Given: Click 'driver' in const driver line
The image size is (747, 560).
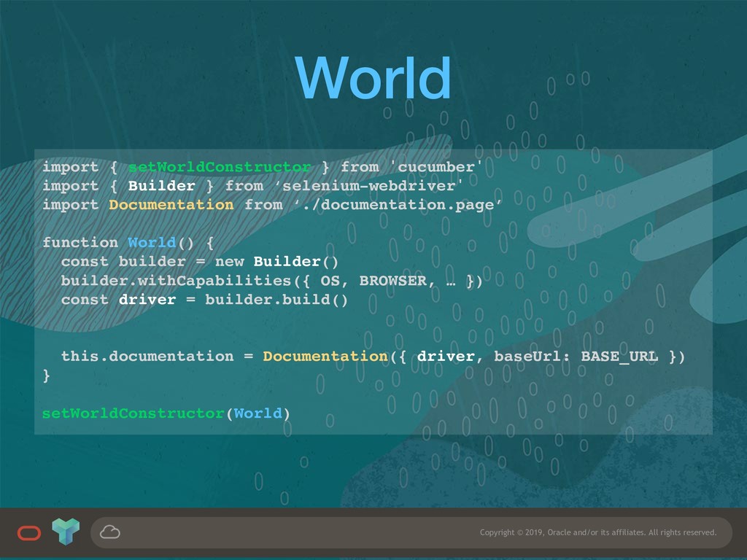Looking at the screenshot, I should [x=147, y=300].
